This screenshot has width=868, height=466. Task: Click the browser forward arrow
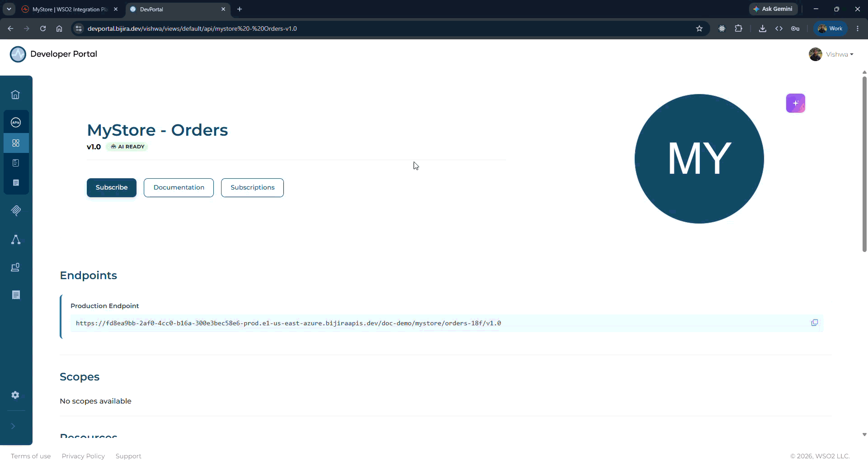27,29
